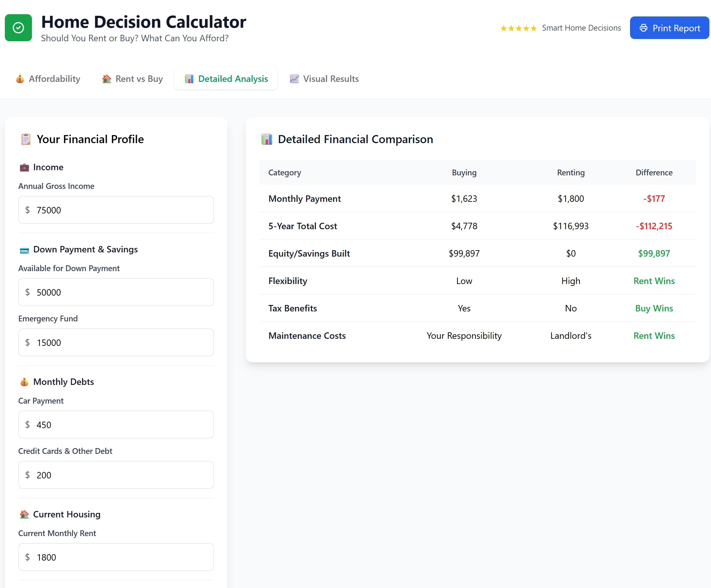Switch to the Affordability tab
The height and width of the screenshot is (588, 711).
[54, 78]
